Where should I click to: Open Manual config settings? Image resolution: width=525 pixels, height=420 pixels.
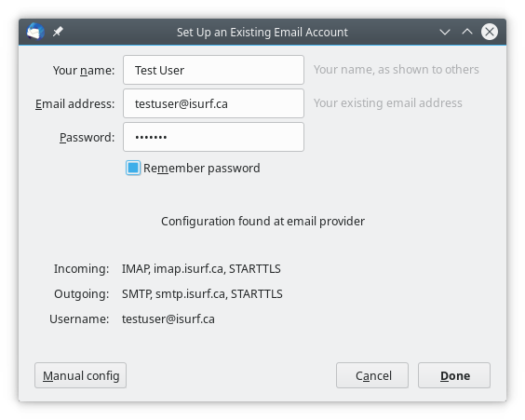(x=80, y=375)
